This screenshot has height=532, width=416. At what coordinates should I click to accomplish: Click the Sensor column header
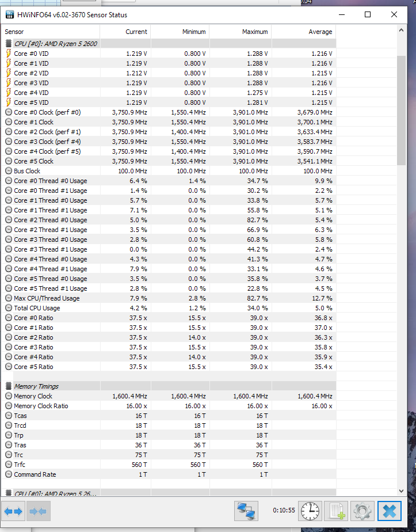pos(51,32)
